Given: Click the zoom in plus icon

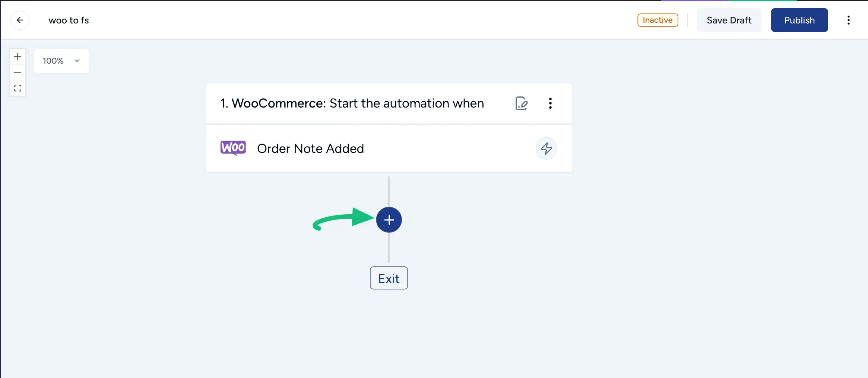Looking at the screenshot, I should pyautogui.click(x=18, y=56).
